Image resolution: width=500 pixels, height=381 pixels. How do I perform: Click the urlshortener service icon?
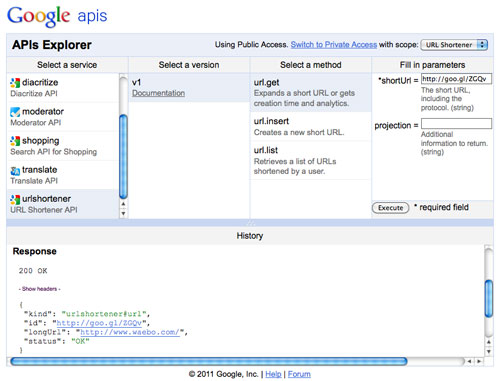(x=15, y=199)
